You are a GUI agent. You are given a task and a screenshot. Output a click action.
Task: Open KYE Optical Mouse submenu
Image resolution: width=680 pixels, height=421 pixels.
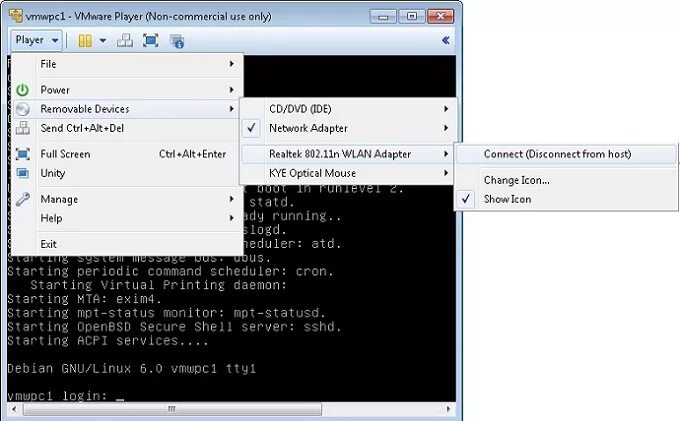pos(346,173)
